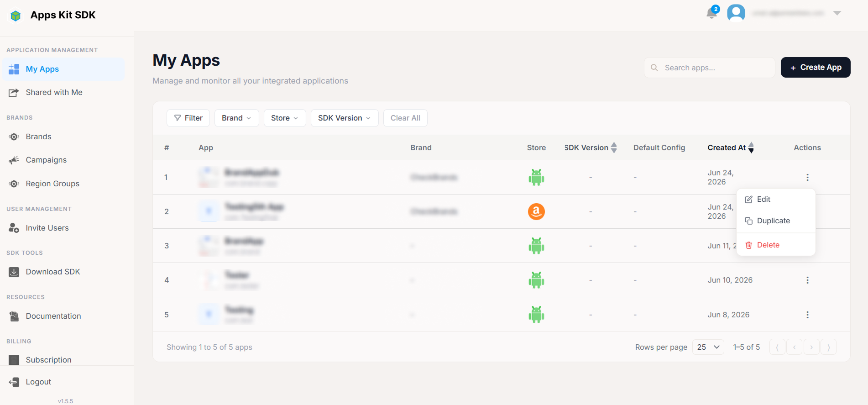Sort by the SDK Version column arrows
Viewport: 868px width, 405px height.
pyautogui.click(x=614, y=147)
